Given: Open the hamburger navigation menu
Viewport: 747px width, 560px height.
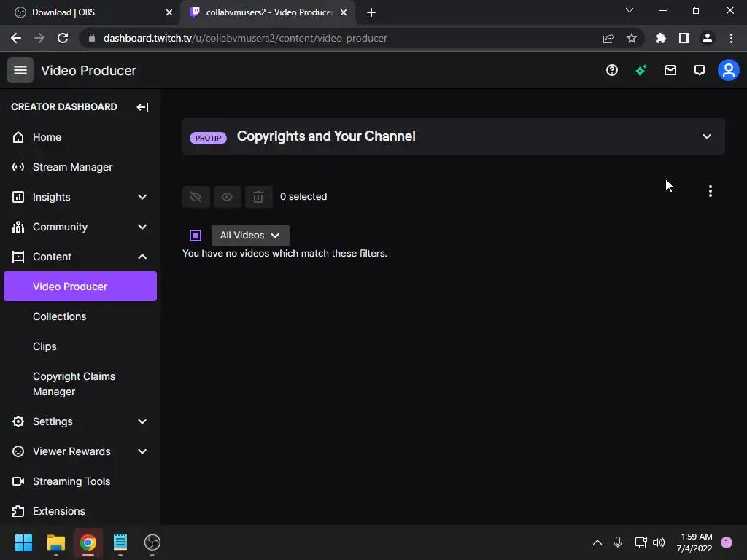Looking at the screenshot, I should (x=20, y=70).
